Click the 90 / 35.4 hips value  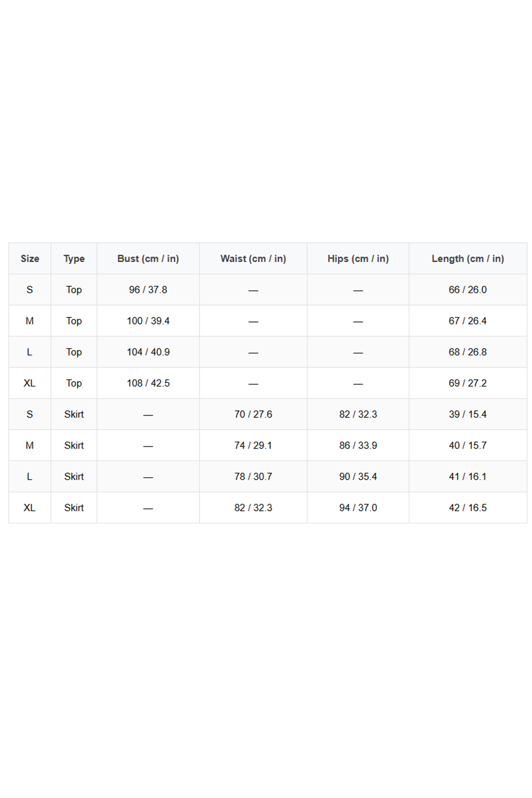(x=358, y=477)
